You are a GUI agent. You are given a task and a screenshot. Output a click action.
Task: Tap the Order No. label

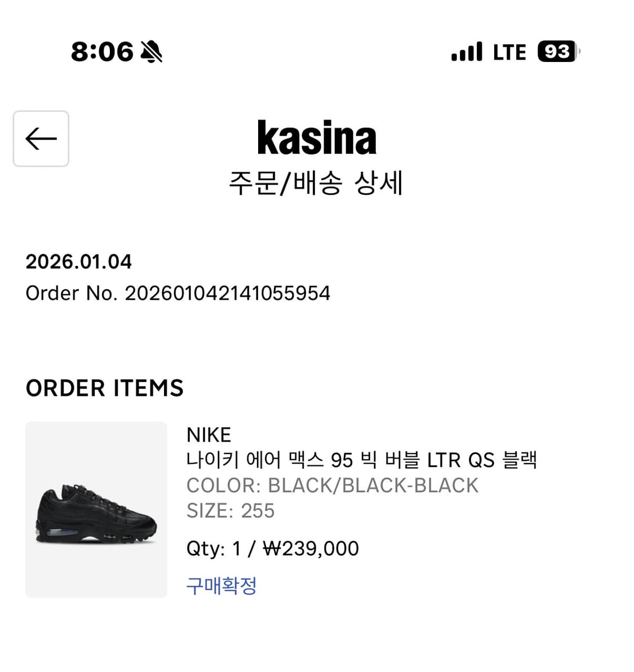tap(71, 293)
